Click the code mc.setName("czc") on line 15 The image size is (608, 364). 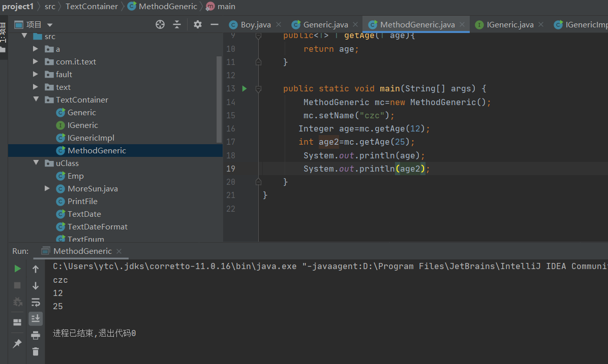(x=349, y=115)
